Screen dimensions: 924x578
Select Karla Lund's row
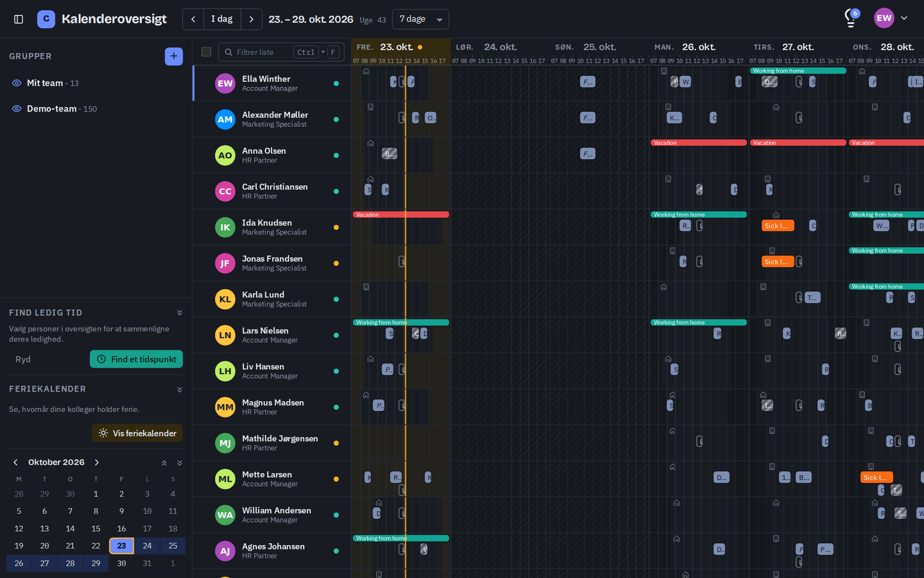[272, 299]
